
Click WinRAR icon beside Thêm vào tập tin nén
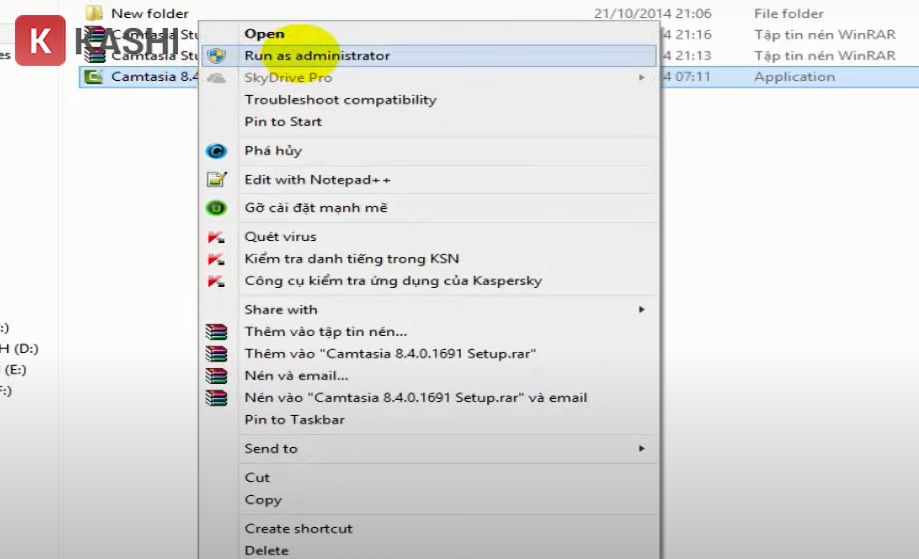216,332
